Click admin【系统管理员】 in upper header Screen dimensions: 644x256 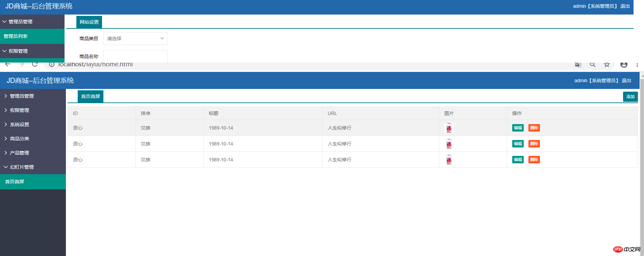(x=596, y=6)
